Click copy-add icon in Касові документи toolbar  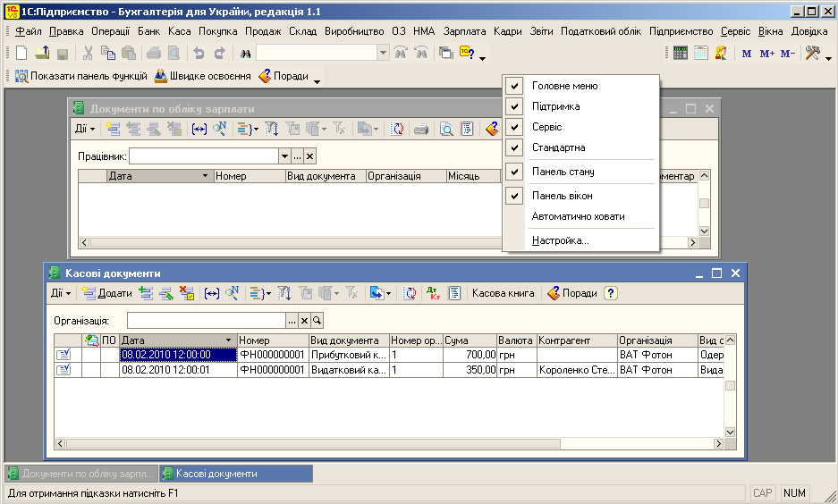coord(146,293)
